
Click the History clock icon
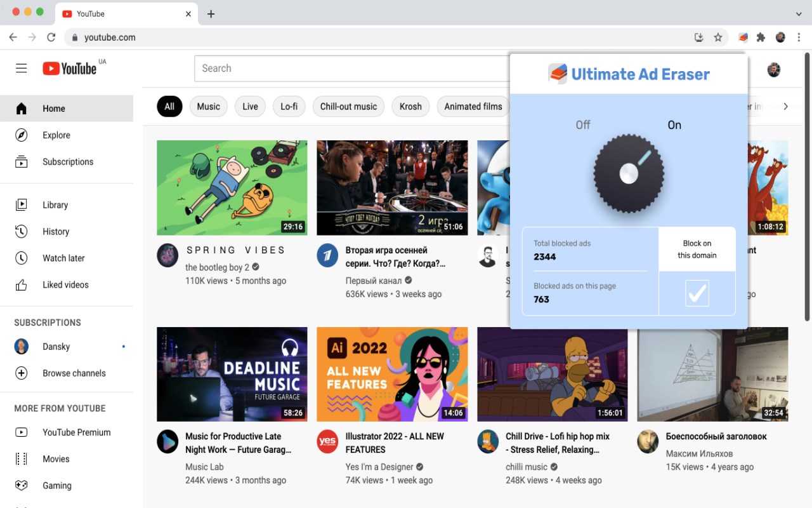click(22, 232)
